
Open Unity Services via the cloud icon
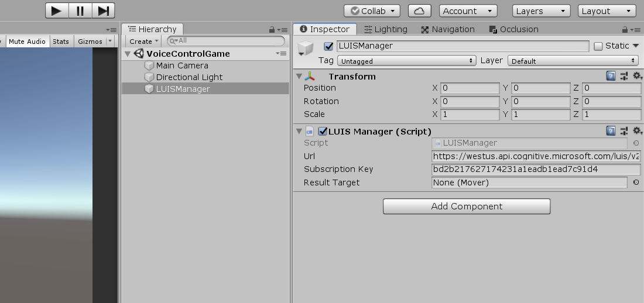tap(419, 11)
